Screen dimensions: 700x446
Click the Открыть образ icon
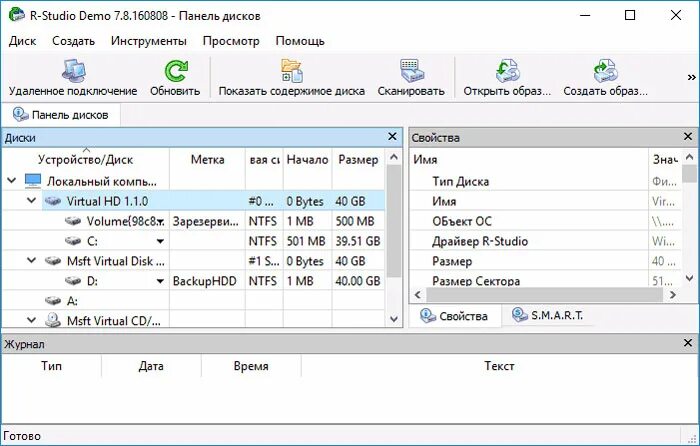point(508,71)
